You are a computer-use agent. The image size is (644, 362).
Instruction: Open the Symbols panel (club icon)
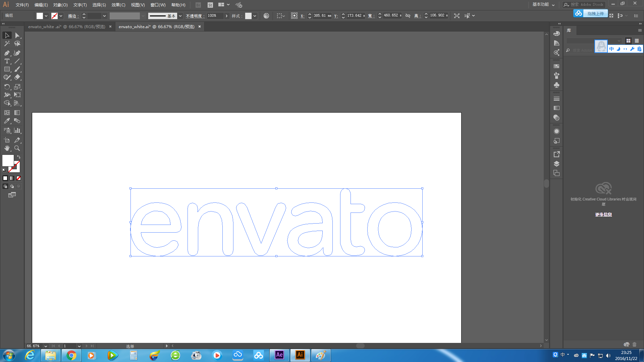tap(556, 85)
